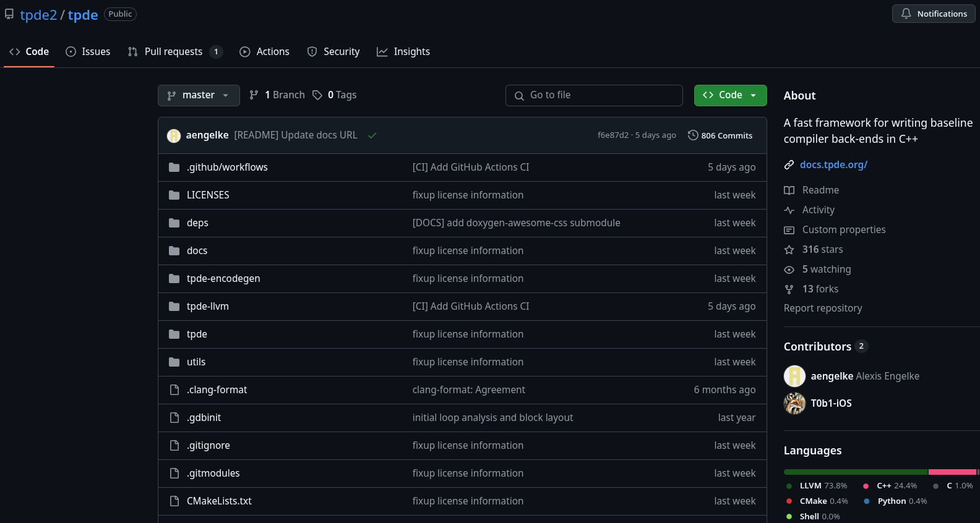The height and width of the screenshot is (523, 980).
Task: Click the C++ pink segment of language bar
Action: 952,472
